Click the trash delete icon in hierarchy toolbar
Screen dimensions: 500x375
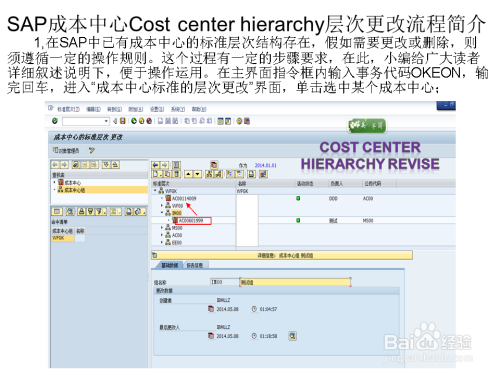click(177, 174)
